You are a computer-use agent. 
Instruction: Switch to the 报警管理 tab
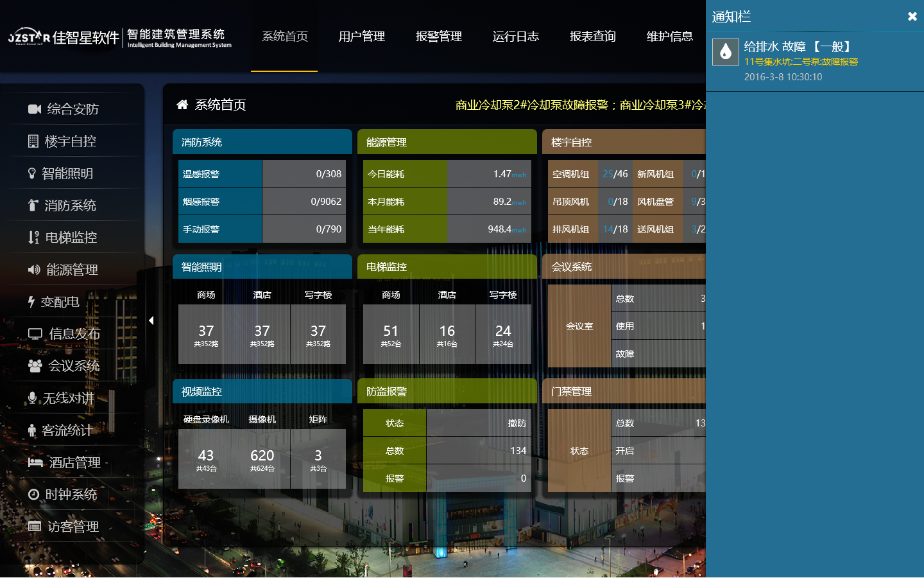pos(439,37)
